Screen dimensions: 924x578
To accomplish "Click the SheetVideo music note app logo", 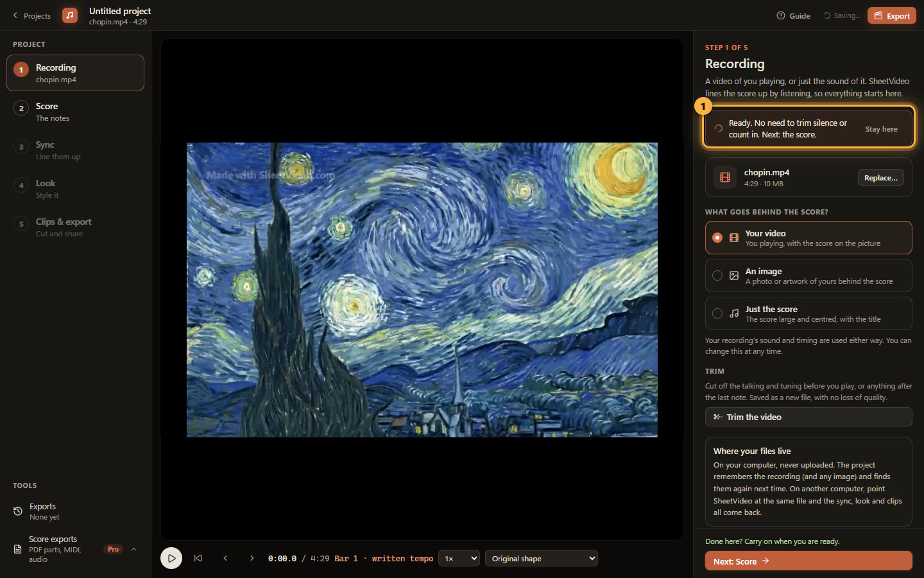I will (x=70, y=15).
